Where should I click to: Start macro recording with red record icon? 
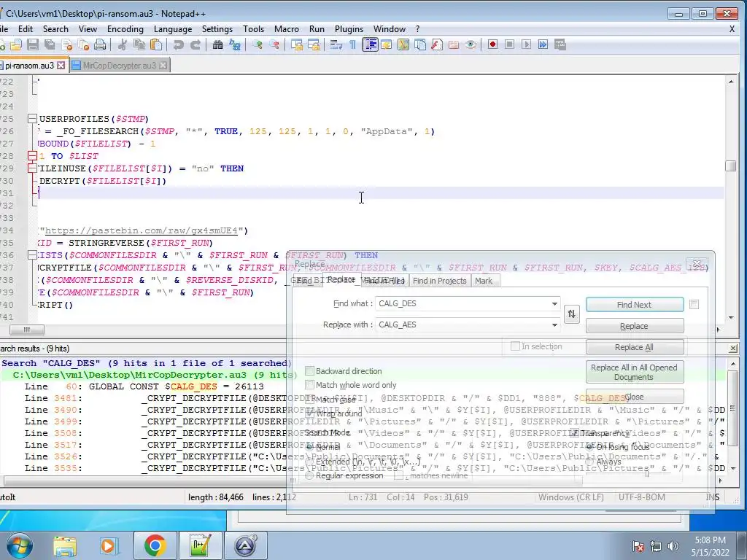(x=492, y=44)
